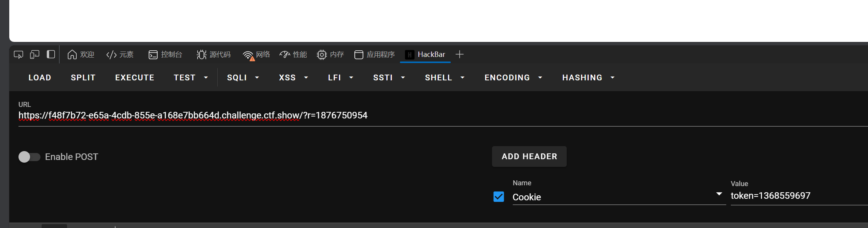Toggle the device emulation icon
This screenshot has height=228, width=868.
35,55
